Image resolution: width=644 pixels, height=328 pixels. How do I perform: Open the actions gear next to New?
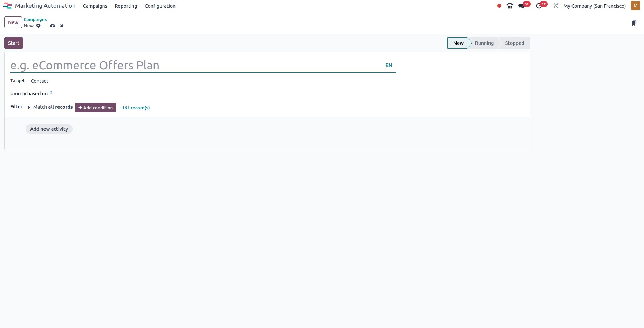tap(39, 26)
